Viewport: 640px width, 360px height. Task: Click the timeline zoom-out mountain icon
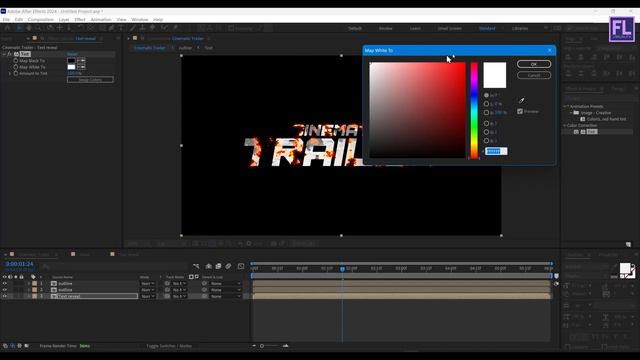tap(254, 346)
